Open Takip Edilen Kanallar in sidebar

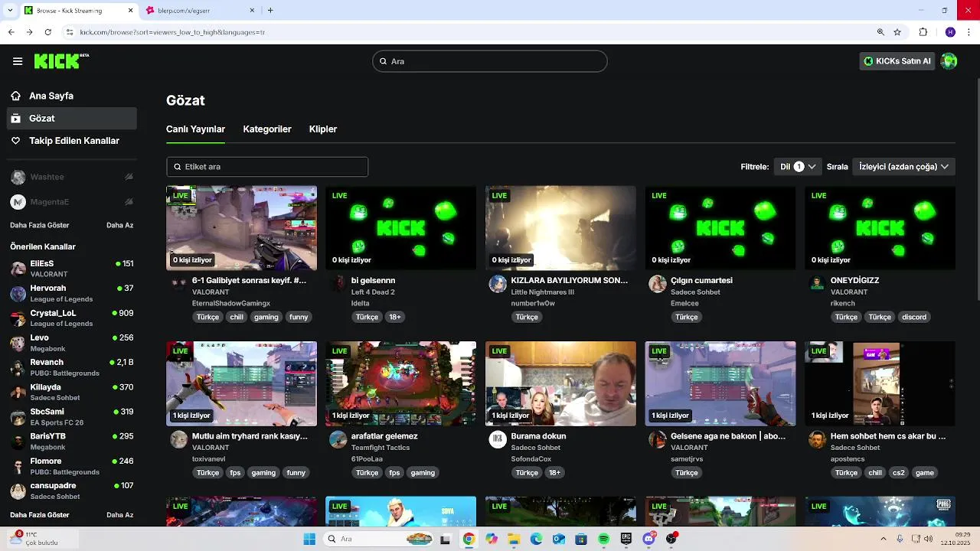pos(72,141)
